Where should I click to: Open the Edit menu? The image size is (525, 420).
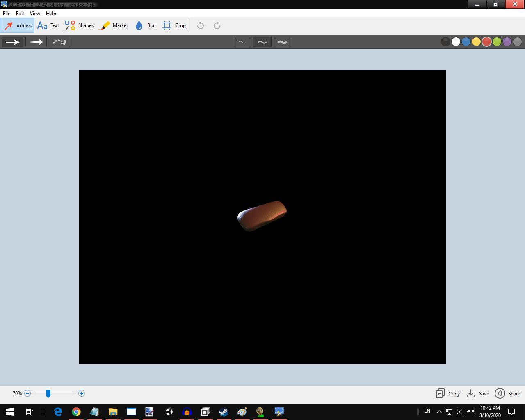point(20,14)
